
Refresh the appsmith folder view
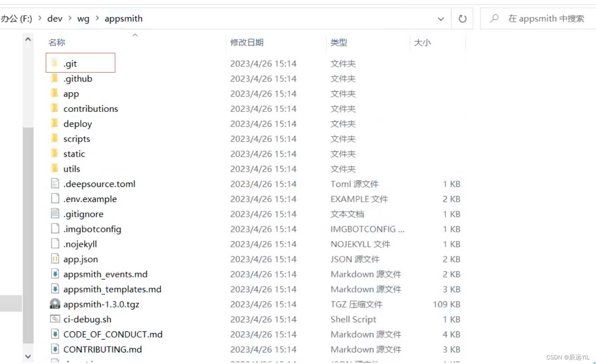[x=463, y=19]
